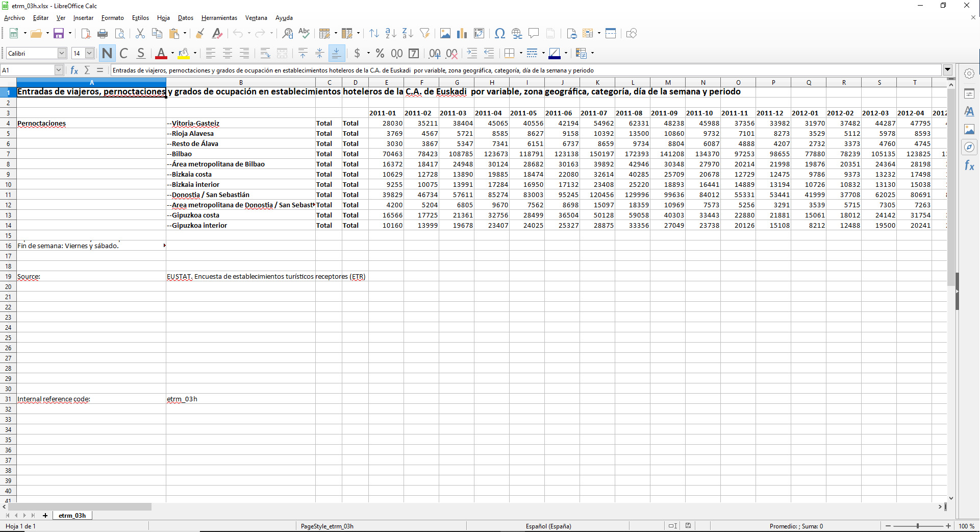Enable underline formatting

[x=141, y=53]
